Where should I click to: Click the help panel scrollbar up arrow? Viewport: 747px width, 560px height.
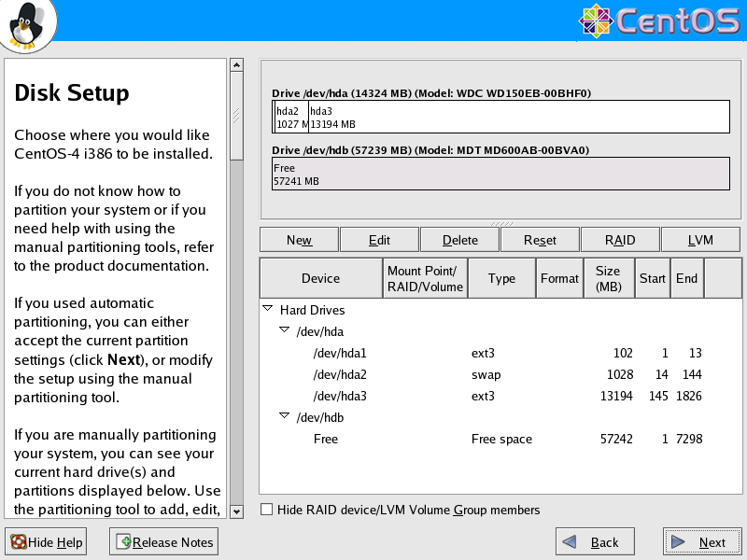tap(236, 66)
